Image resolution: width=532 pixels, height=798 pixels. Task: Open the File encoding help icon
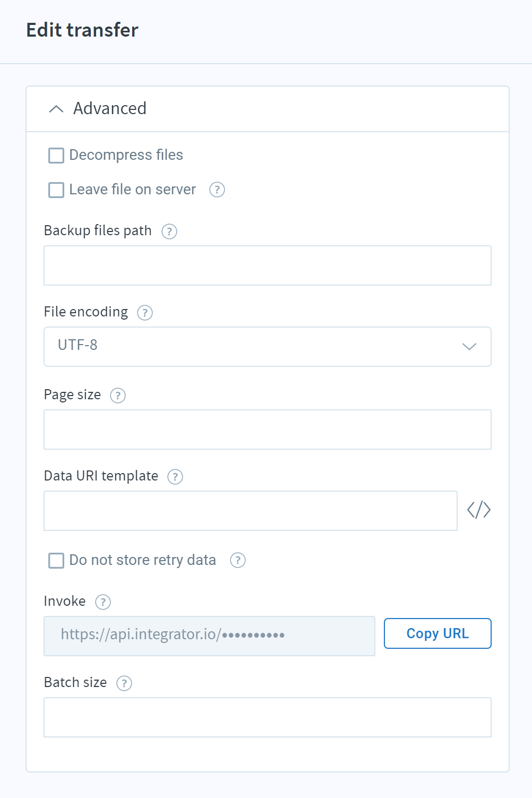point(145,313)
